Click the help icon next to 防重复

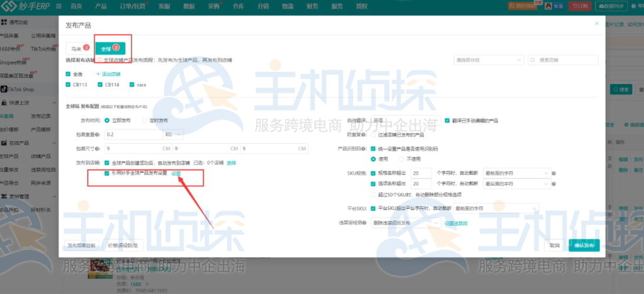point(365,134)
